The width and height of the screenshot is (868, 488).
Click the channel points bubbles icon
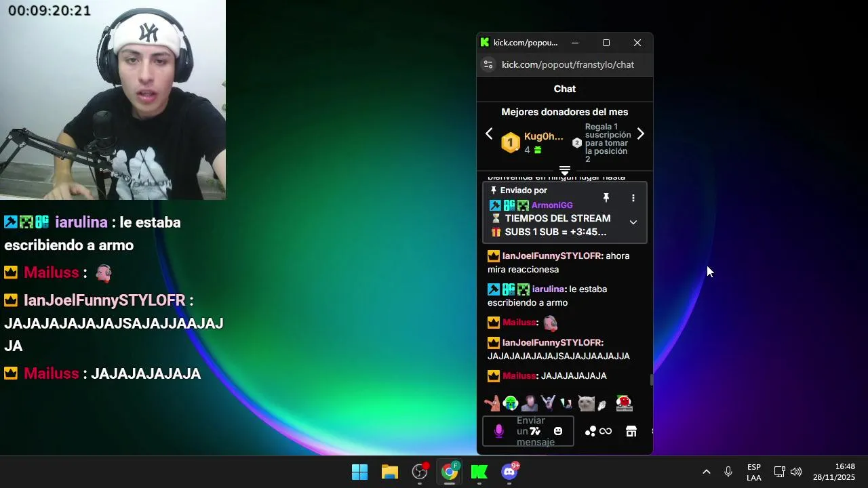tap(591, 431)
